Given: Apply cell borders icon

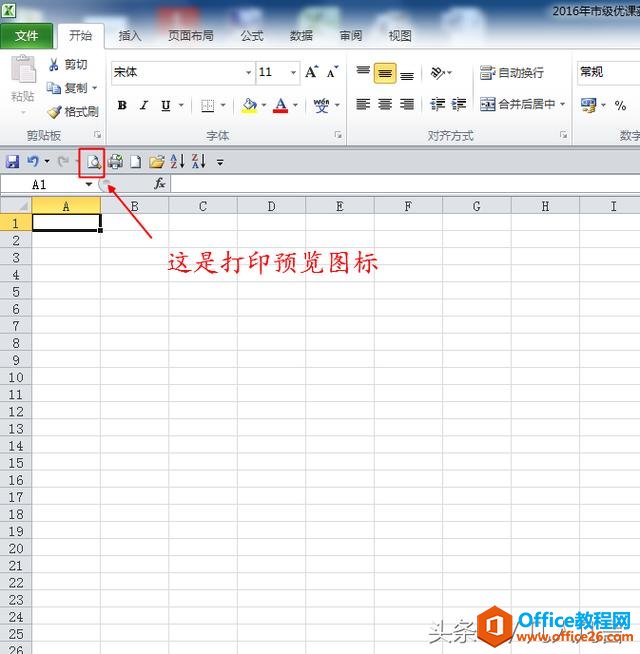Looking at the screenshot, I should [x=207, y=106].
